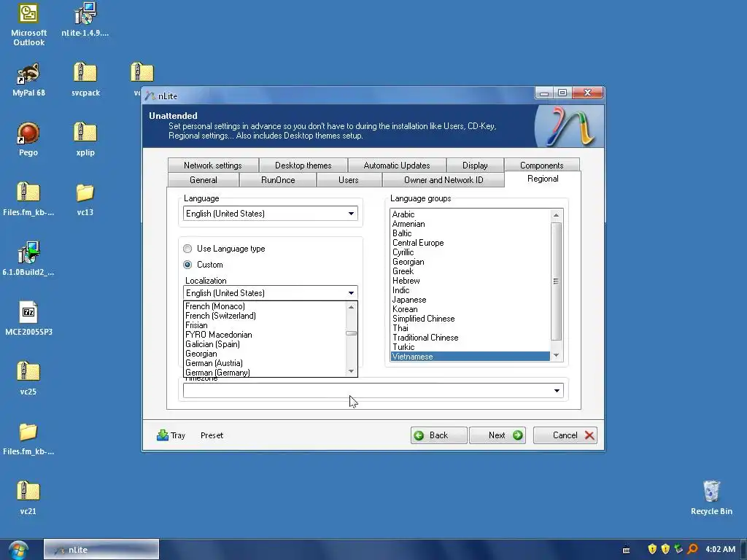Image resolution: width=747 pixels, height=560 pixels.
Task: Select Simplified Chinese in Language groups
Action: pyautogui.click(x=471, y=319)
